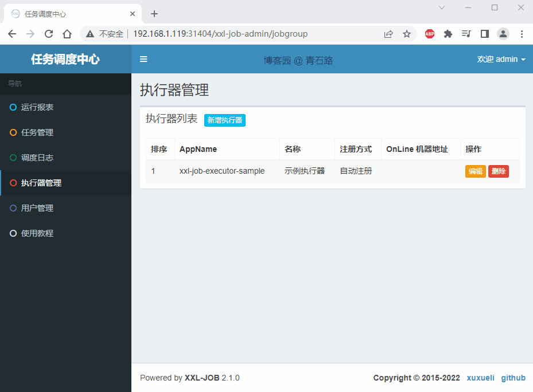This screenshot has height=392, width=533.
Task: Click the 新增执行器 button
Action: [225, 120]
